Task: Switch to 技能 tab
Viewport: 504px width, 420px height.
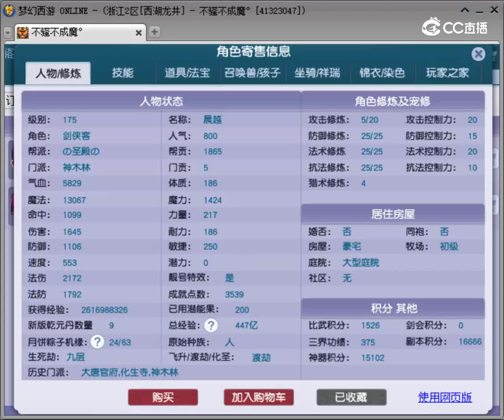Action: click(122, 73)
